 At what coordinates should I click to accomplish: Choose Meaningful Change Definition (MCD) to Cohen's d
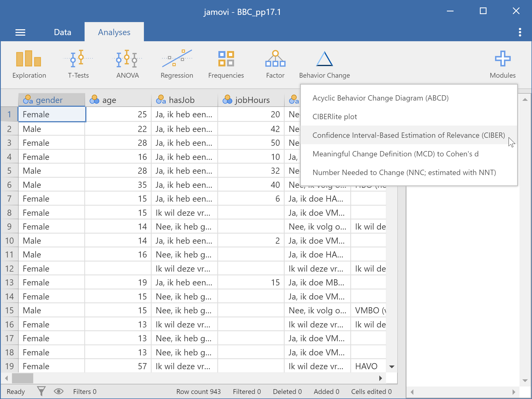click(409, 154)
